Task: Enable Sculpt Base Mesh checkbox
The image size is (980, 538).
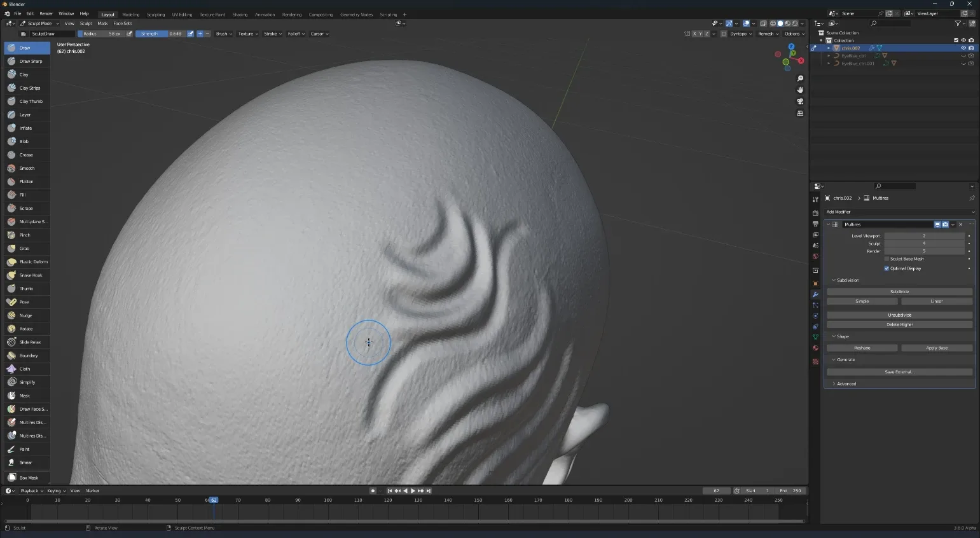Action: [x=887, y=259]
